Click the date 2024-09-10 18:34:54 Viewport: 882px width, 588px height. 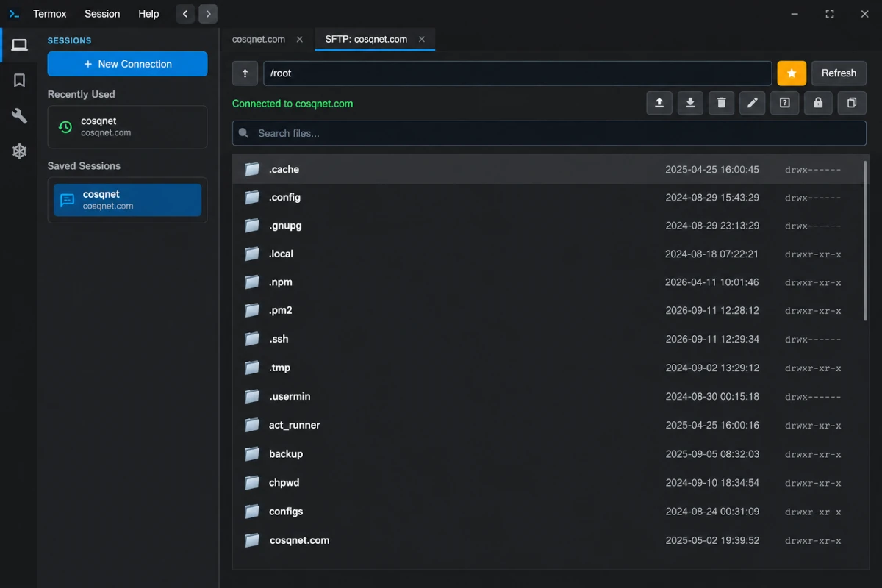[712, 483]
